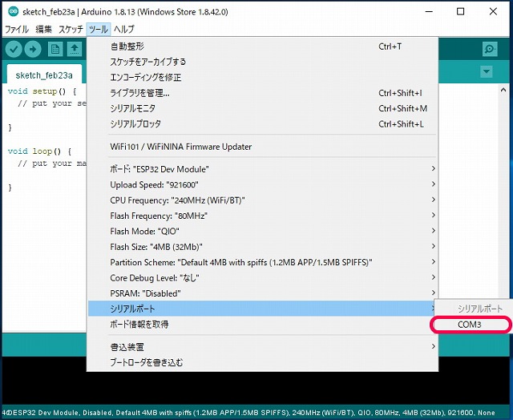The image size is (513, 420).
Task: Click the Arduino logo in title bar
Action: (13, 11)
